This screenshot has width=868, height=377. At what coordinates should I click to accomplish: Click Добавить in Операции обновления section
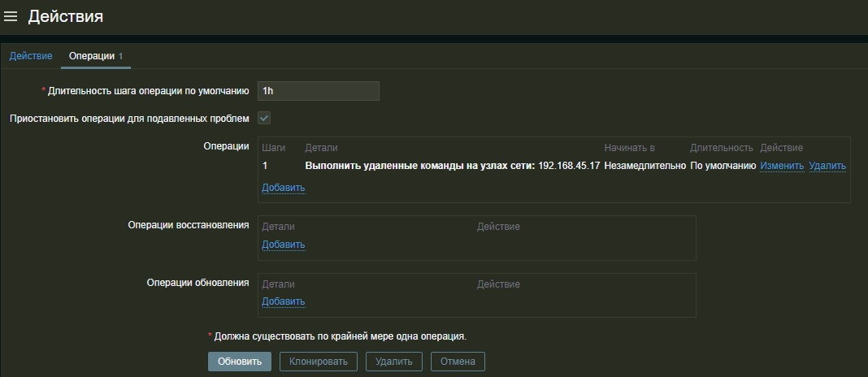[x=283, y=301]
